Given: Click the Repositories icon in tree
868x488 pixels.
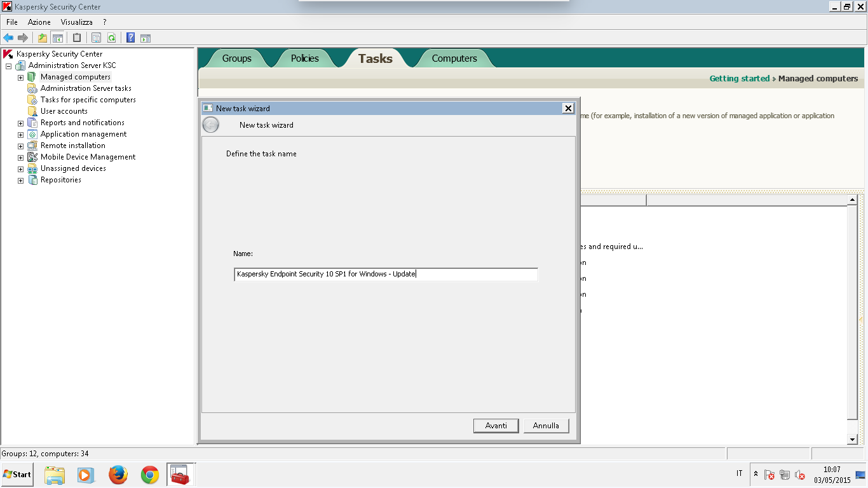Looking at the screenshot, I should click(32, 180).
